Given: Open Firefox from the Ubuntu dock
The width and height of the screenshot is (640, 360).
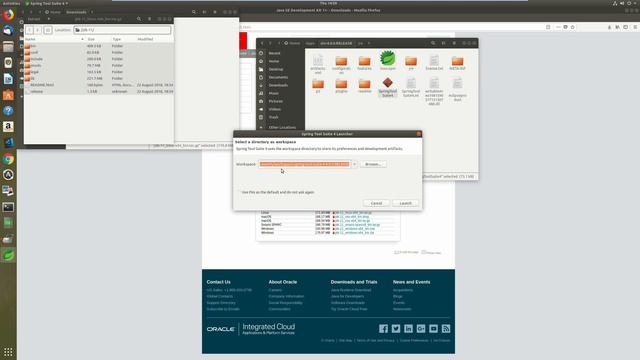Looking at the screenshot, I should click(8, 15).
